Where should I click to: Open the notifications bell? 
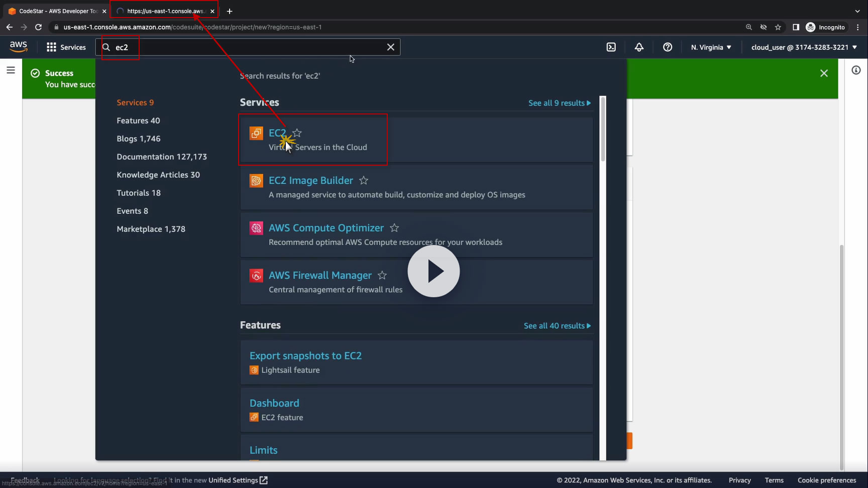[x=639, y=47]
